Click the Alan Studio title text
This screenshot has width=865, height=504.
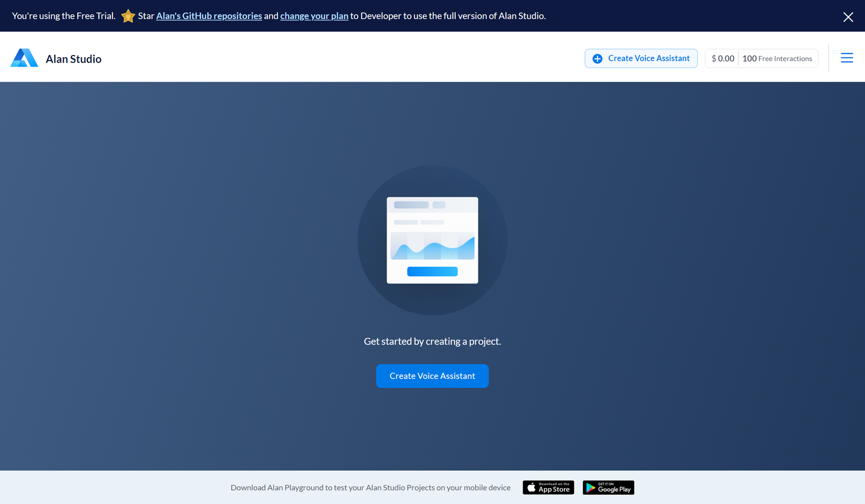coord(74,59)
